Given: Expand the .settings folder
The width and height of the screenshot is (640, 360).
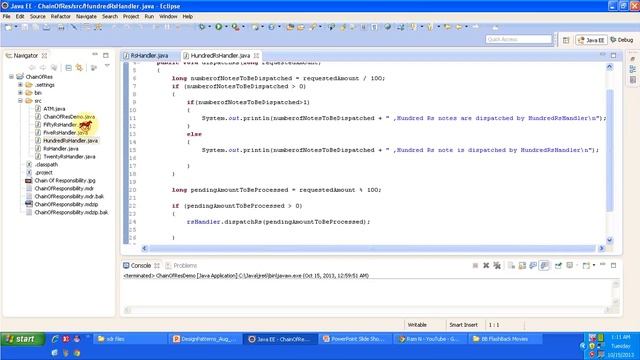Looking at the screenshot, I should coord(20,85).
